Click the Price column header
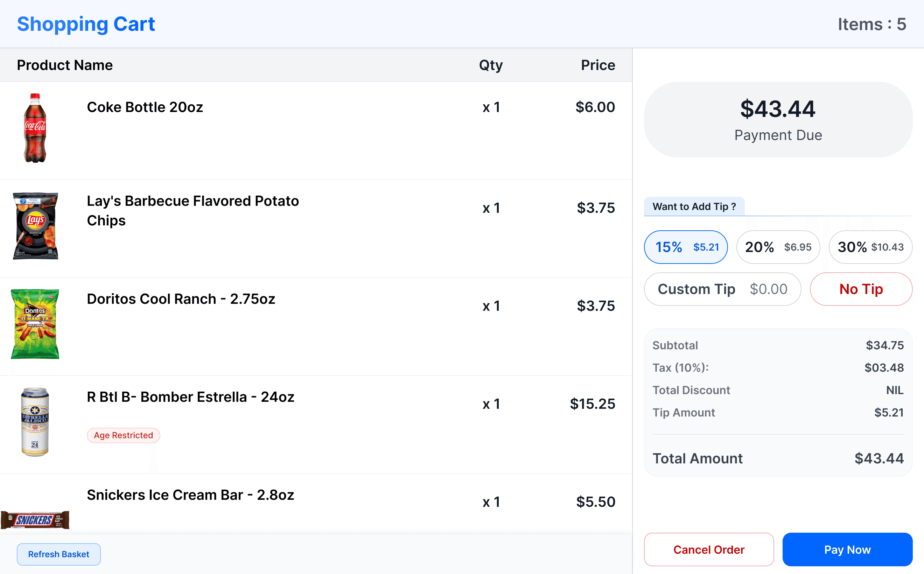The image size is (924, 574). point(597,65)
